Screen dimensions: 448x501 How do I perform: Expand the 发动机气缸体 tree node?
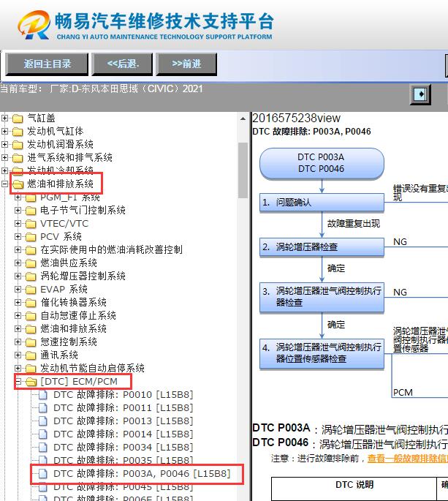5,132
